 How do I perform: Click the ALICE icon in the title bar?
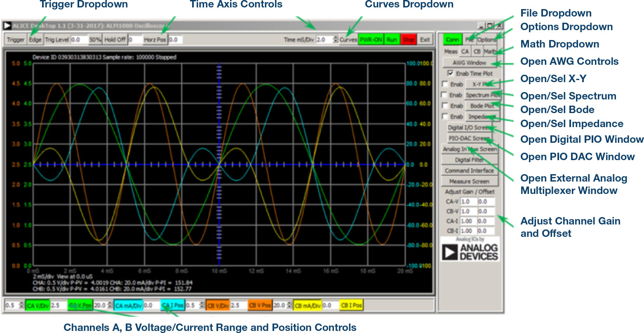(8, 26)
